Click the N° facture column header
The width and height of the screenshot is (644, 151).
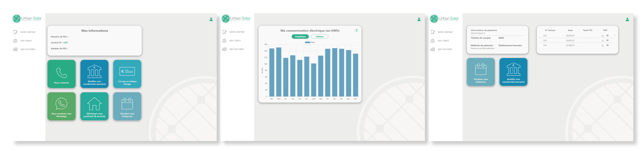(550, 30)
